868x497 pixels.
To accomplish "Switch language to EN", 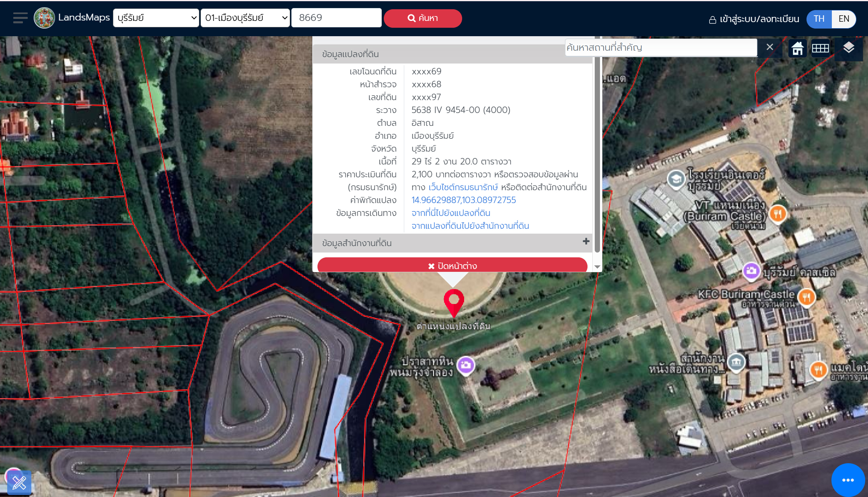I will click(x=843, y=19).
